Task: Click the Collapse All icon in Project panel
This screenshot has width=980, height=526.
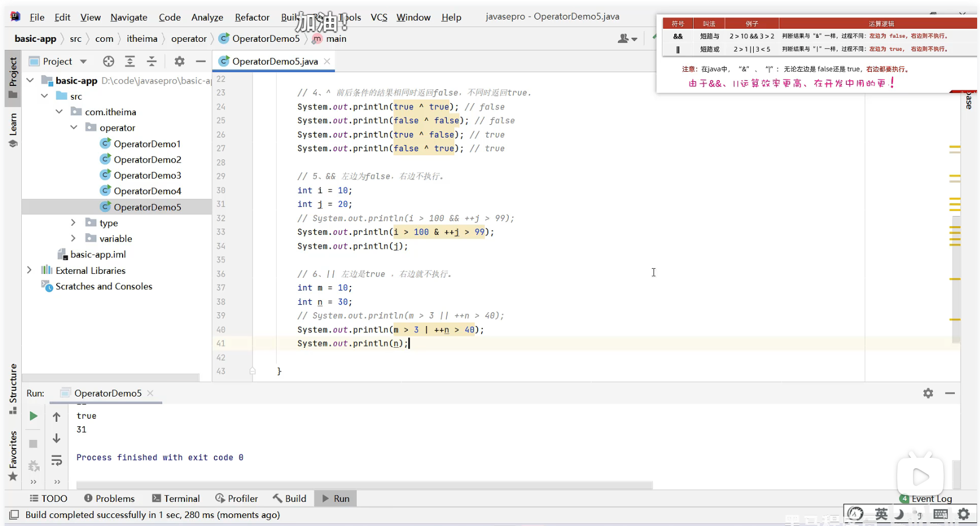Action: 152,61
